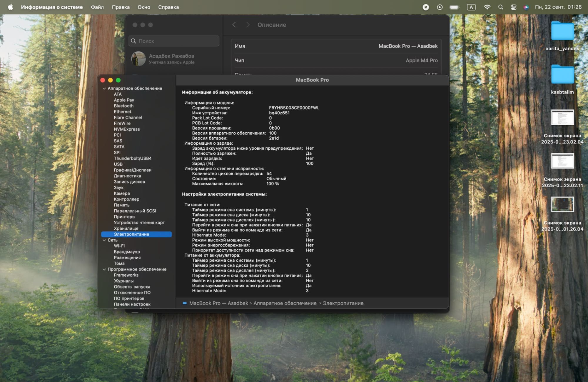Image resolution: width=588 pixels, height=382 pixels.
Task: Click Аппаратное обеспечение in the path bar
Action: tap(285, 303)
